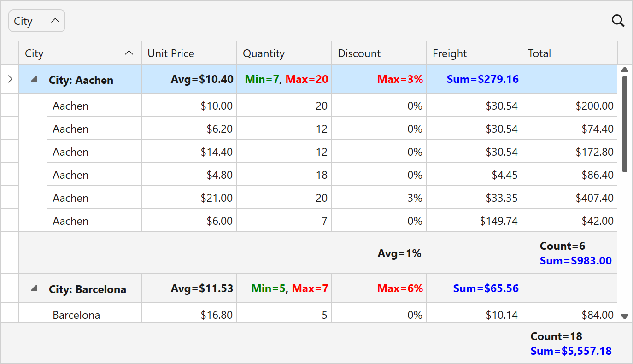Select the $172.80 total cell
The image size is (633, 364).
coord(569,152)
